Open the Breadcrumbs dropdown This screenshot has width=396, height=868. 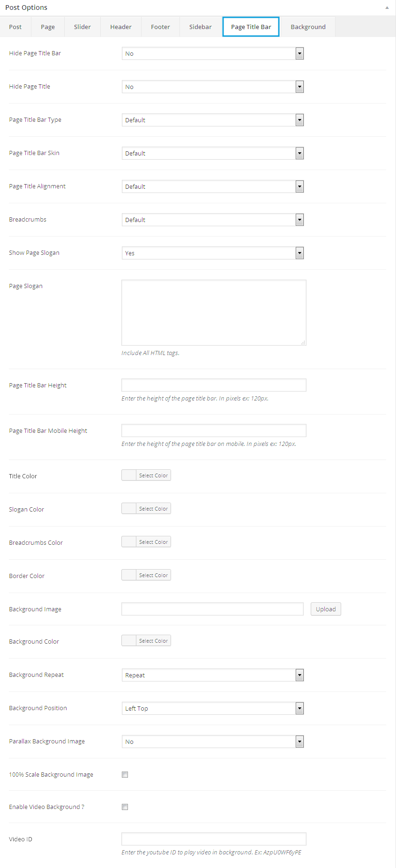[x=212, y=220]
